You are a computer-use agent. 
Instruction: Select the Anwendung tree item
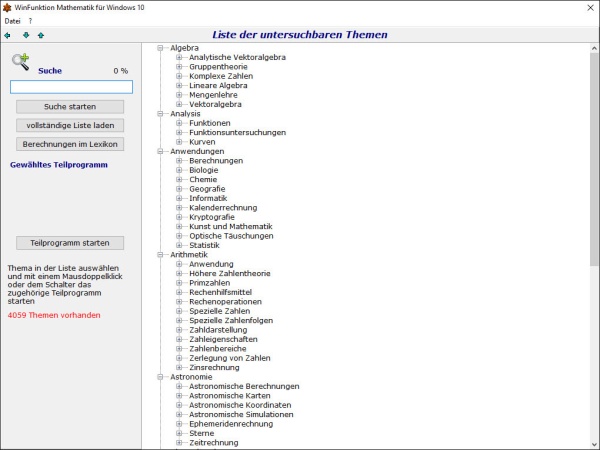tap(211, 264)
